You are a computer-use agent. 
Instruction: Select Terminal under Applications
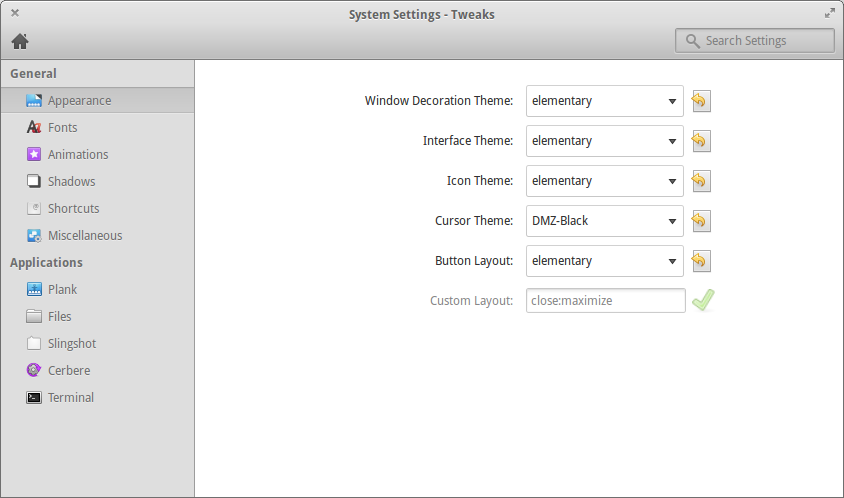pos(97,397)
